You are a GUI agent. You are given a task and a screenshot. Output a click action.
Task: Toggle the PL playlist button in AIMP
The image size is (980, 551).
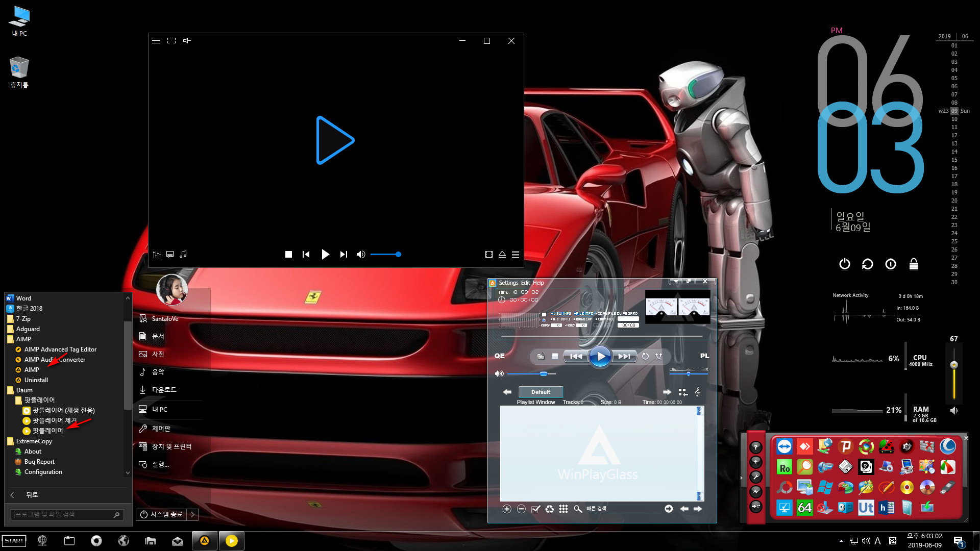704,356
